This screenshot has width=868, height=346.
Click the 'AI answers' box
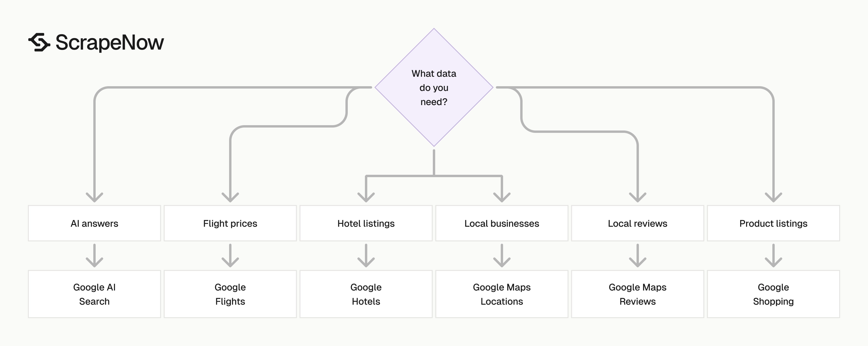point(94,223)
